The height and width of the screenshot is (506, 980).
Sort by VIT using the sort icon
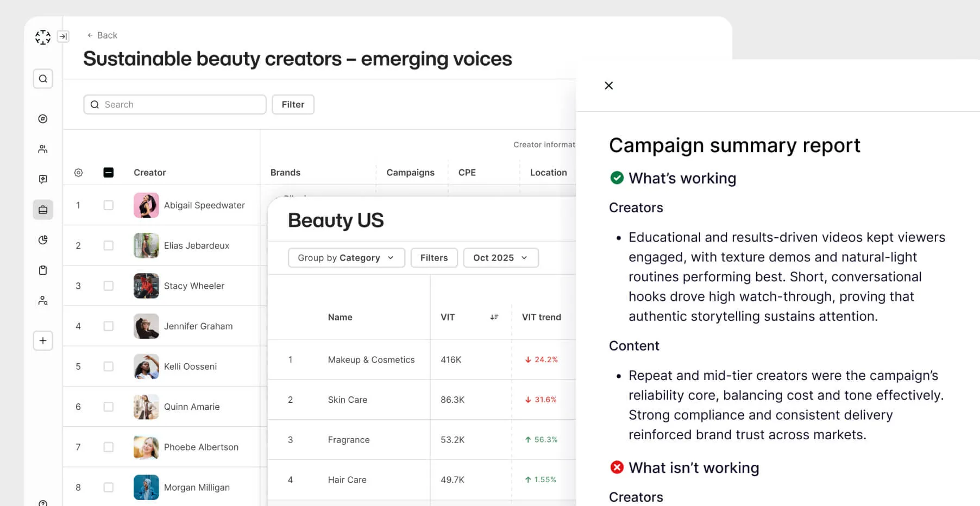494,317
